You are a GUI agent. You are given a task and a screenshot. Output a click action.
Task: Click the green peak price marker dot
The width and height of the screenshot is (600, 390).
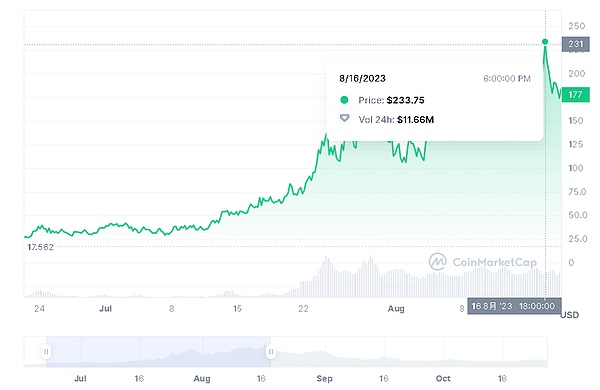[x=545, y=42]
